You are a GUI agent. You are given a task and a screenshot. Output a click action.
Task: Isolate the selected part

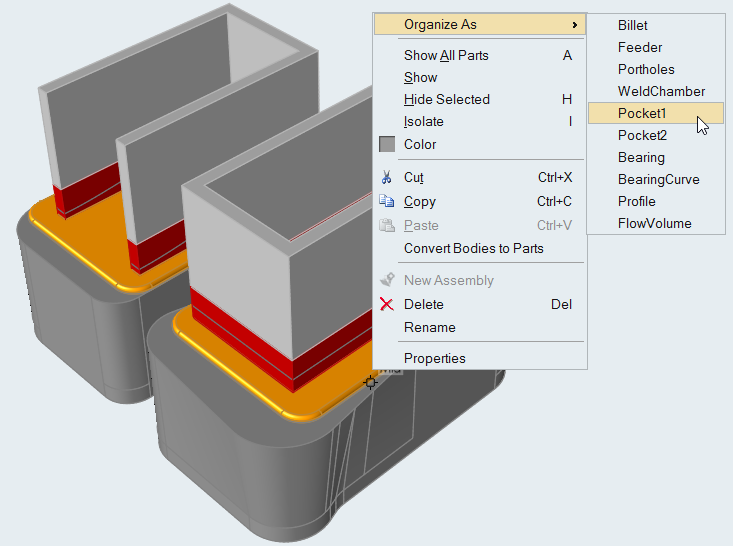[423, 122]
